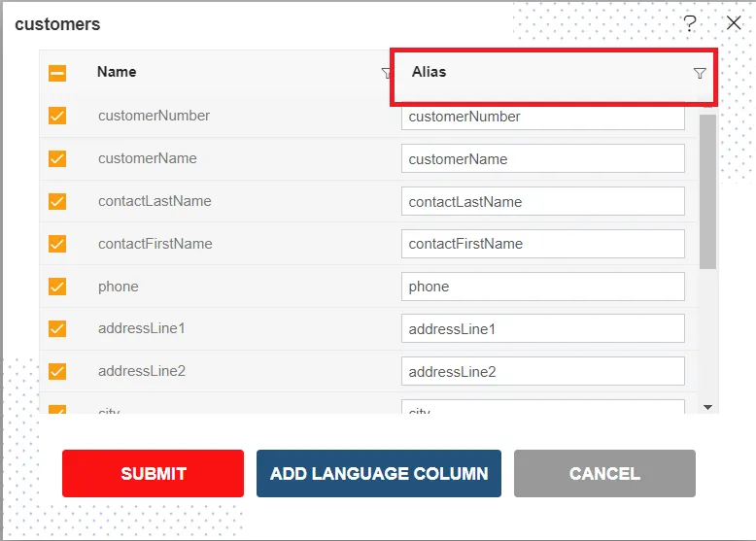Image resolution: width=756 pixels, height=541 pixels.
Task: Click the Name column header
Action: click(x=117, y=72)
